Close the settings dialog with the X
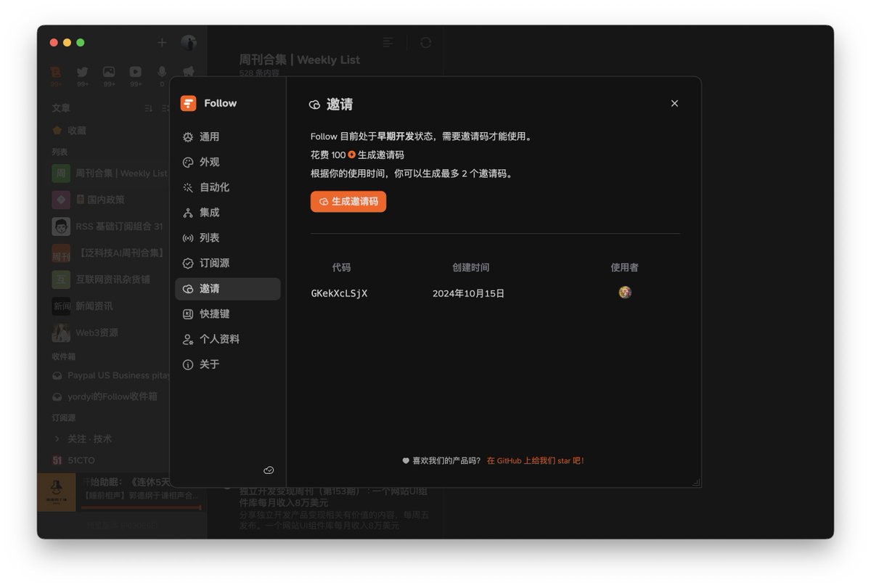The image size is (871, 588). point(674,104)
